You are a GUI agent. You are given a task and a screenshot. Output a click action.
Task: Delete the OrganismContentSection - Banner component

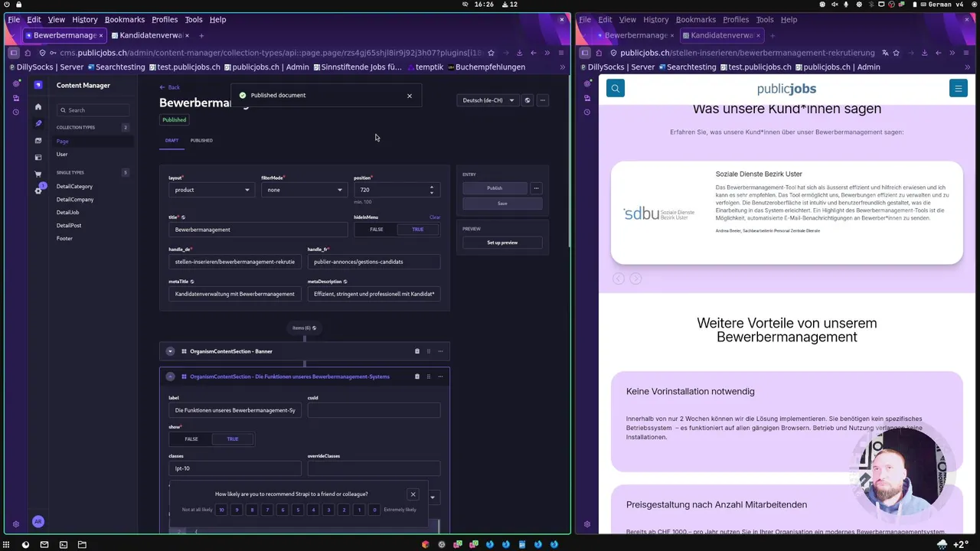point(417,351)
